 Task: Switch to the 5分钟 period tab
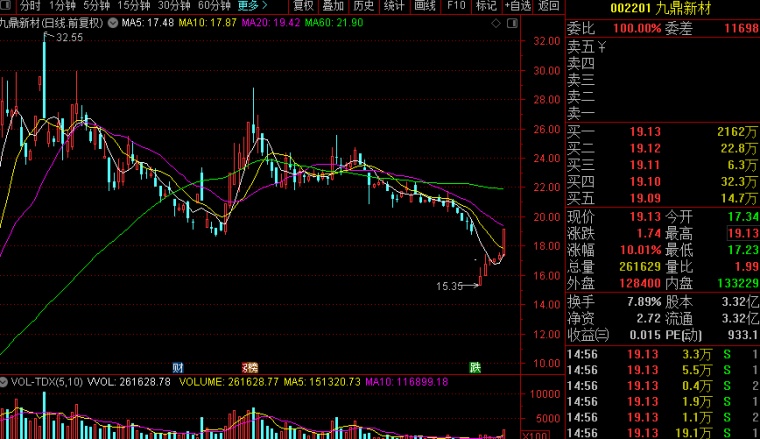point(96,6)
